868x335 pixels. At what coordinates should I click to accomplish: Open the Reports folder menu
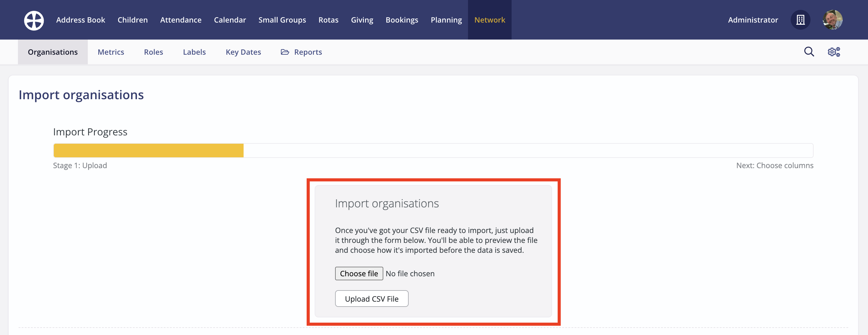pyautogui.click(x=301, y=52)
